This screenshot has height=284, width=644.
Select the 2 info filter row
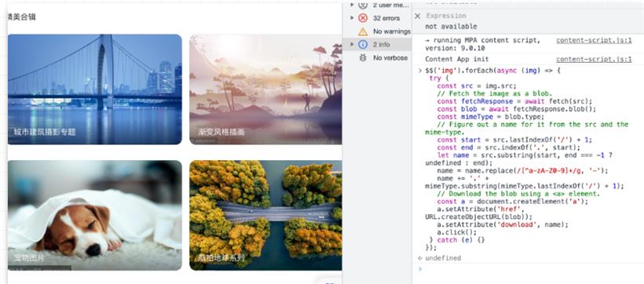377,44
